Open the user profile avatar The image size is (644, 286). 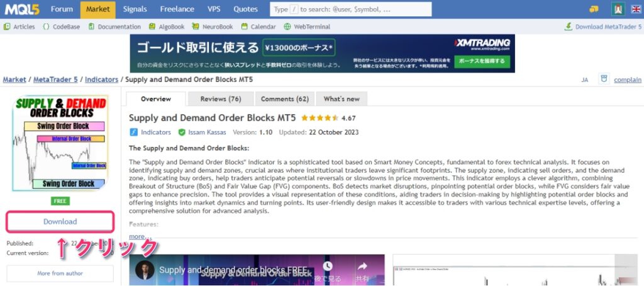(x=618, y=9)
